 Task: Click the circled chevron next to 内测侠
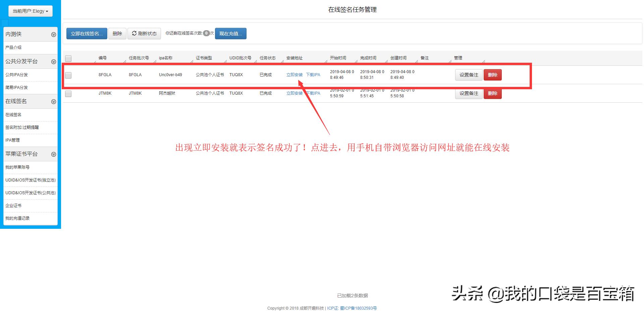[54, 34]
